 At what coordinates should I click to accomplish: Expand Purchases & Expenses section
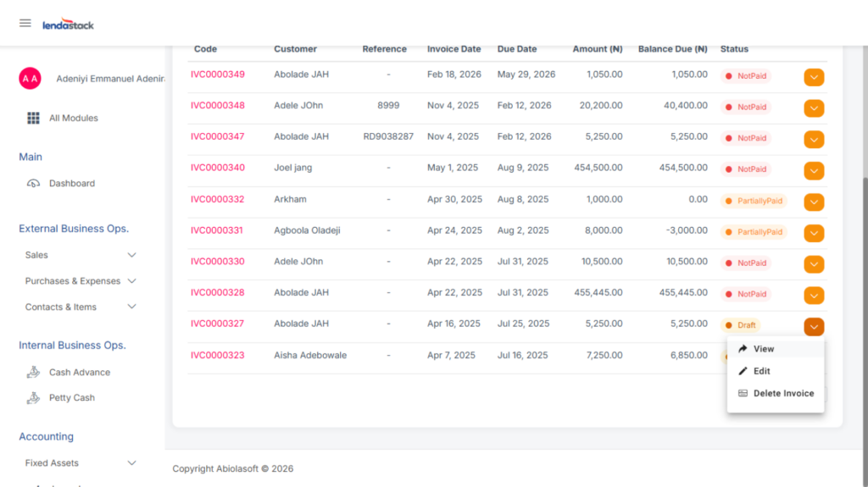click(131, 281)
